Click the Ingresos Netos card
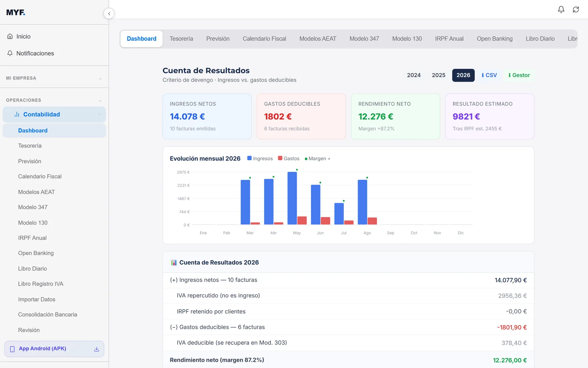588x368 pixels. 207,116
